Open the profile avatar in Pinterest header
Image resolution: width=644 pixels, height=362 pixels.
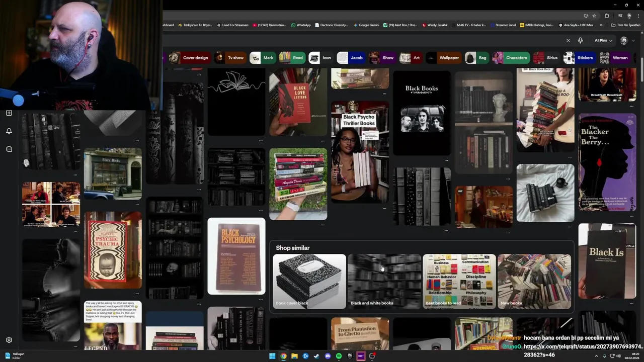click(x=624, y=40)
